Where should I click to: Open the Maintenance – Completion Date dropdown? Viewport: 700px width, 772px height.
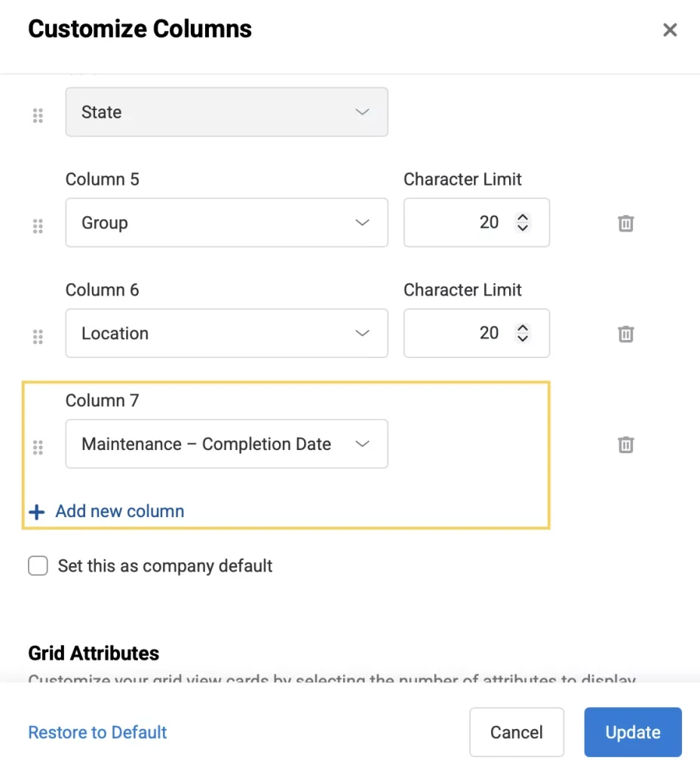click(x=226, y=443)
